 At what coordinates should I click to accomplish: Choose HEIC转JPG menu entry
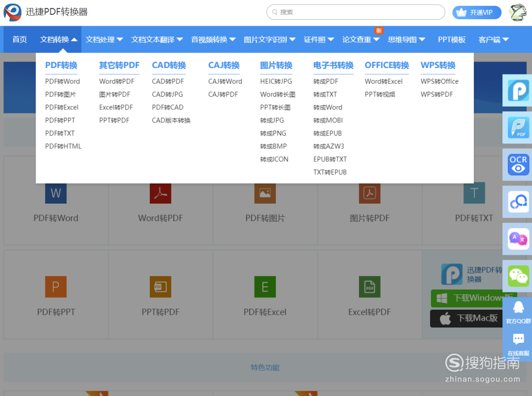coord(276,81)
